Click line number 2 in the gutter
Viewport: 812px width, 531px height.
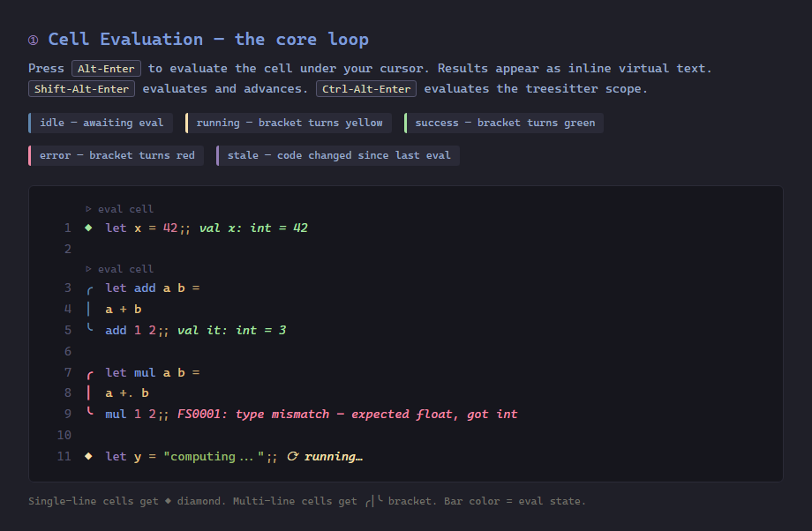[x=68, y=249]
